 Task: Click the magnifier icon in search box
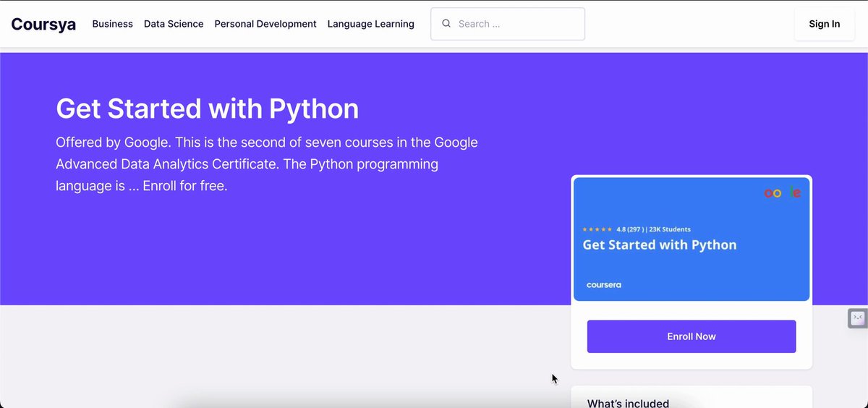[446, 24]
